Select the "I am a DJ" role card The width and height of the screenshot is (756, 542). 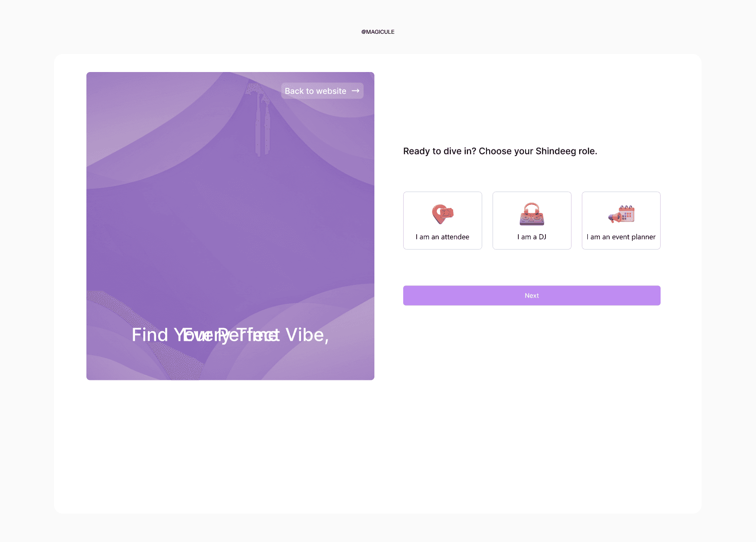[x=532, y=221]
